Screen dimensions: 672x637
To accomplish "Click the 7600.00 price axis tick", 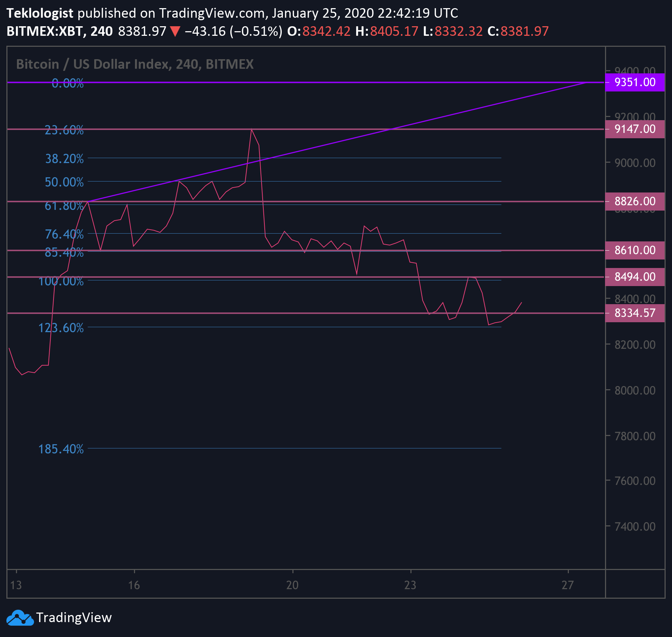I will coord(635,481).
